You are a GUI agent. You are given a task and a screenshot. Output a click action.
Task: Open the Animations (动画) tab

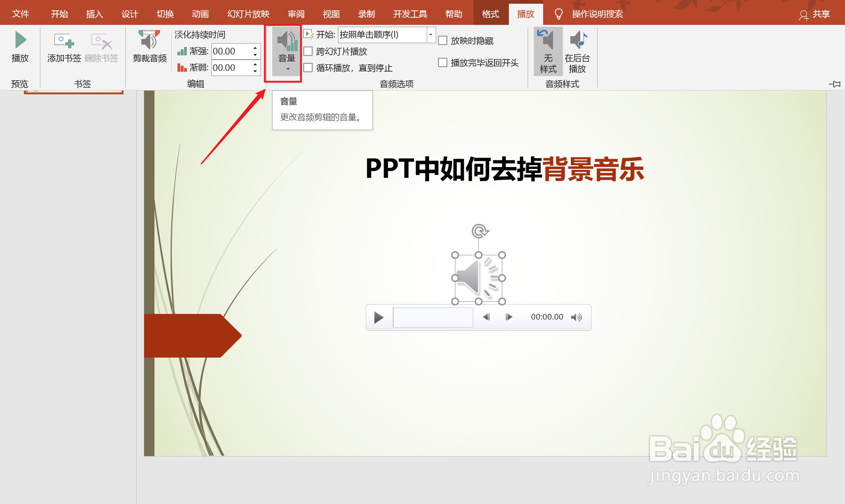click(x=200, y=14)
